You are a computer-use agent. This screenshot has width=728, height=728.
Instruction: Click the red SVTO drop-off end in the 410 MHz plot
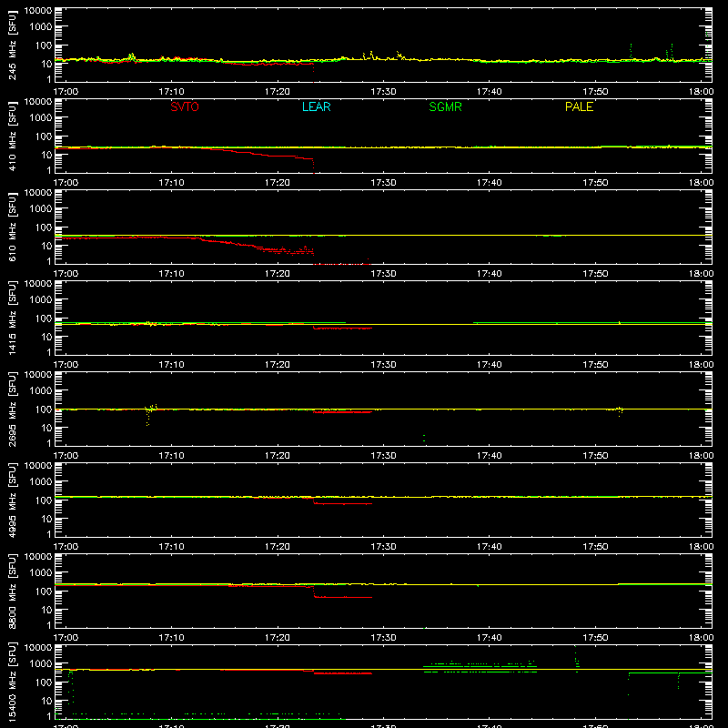(x=313, y=167)
